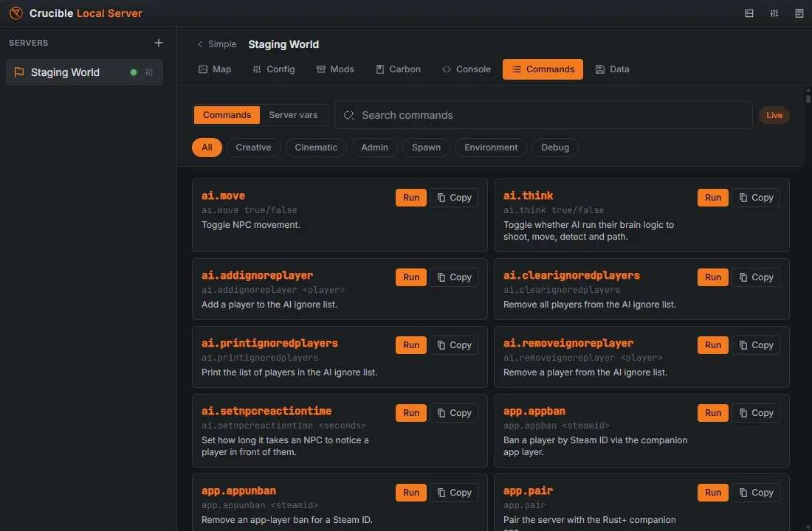This screenshot has height=531, width=812.
Task: Click the Staging World page title
Action: (x=283, y=44)
